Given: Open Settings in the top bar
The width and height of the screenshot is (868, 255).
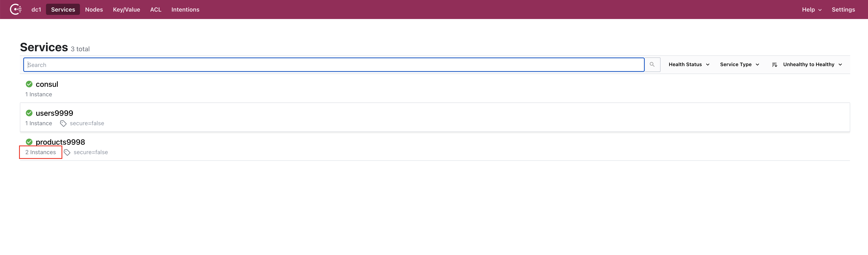Looking at the screenshot, I should [843, 10].
